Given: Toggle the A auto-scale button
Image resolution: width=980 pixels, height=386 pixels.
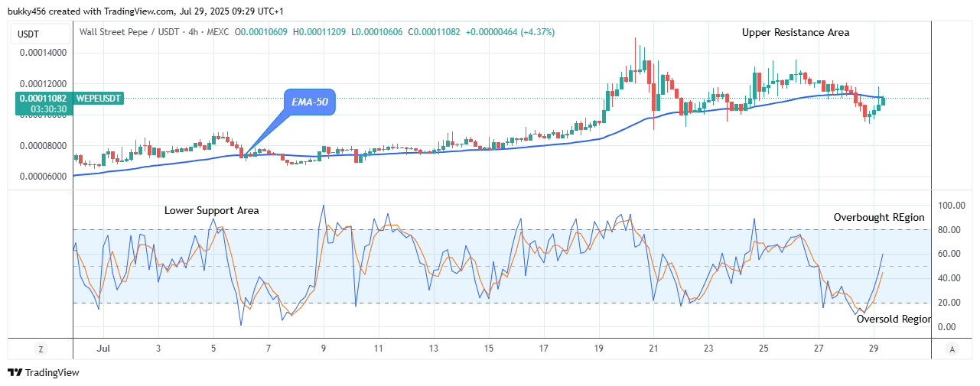Looking at the screenshot, I should click(952, 349).
